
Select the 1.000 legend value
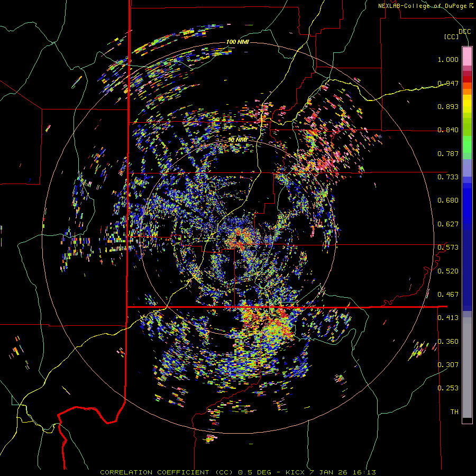(x=448, y=59)
